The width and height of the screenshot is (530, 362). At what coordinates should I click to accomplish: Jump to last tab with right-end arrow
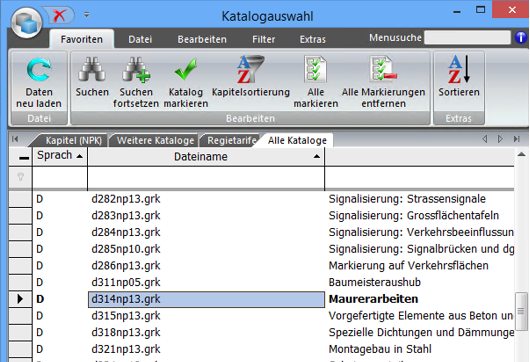tap(516, 139)
